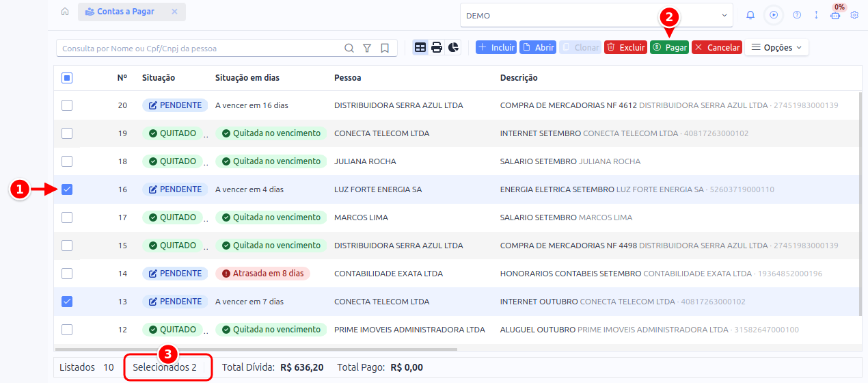Select MARCOS LIMA in Pessoa column

361,217
